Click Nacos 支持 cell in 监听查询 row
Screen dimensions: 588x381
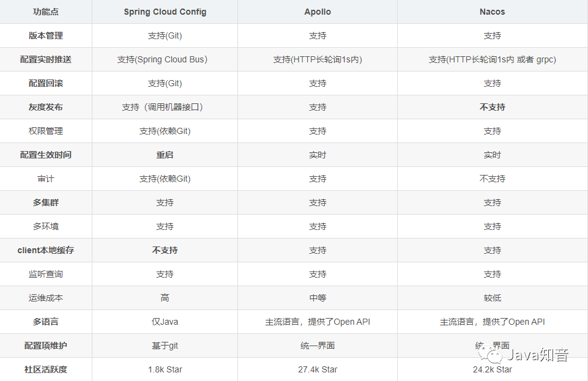493,274
